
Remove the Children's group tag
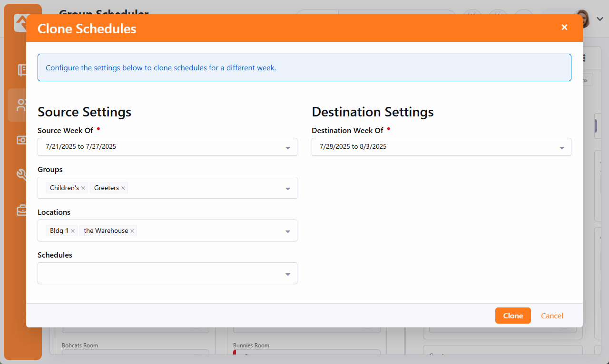(x=83, y=188)
